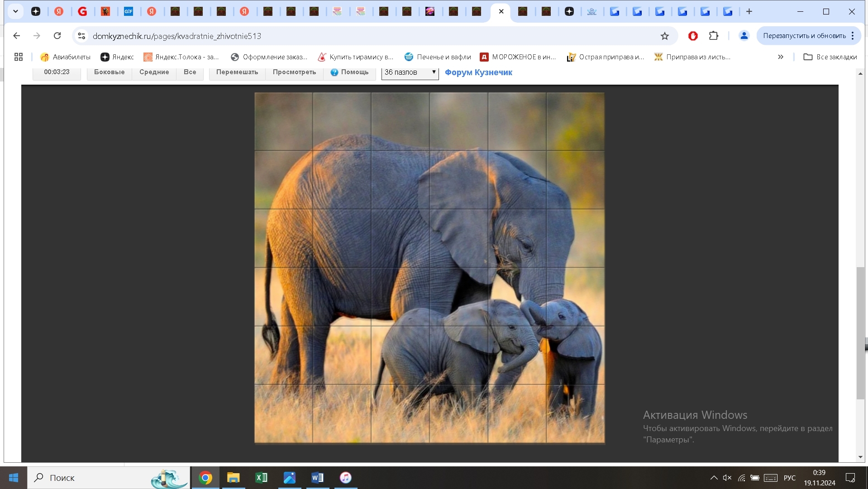Open a new browser tab
The width and height of the screenshot is (868, 489).
click(x=749, y=12)
